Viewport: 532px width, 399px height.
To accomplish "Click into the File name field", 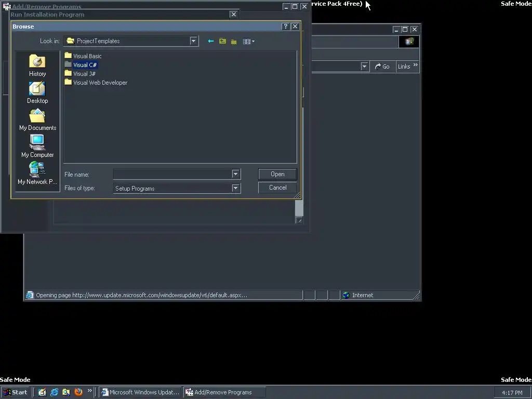I will 172,174.
